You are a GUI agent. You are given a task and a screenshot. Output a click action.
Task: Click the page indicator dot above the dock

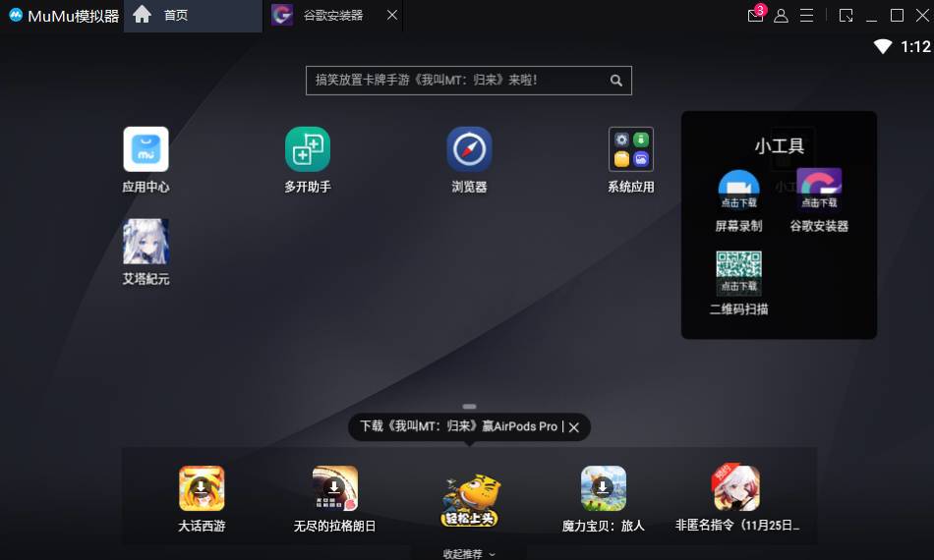pos(469,407)
